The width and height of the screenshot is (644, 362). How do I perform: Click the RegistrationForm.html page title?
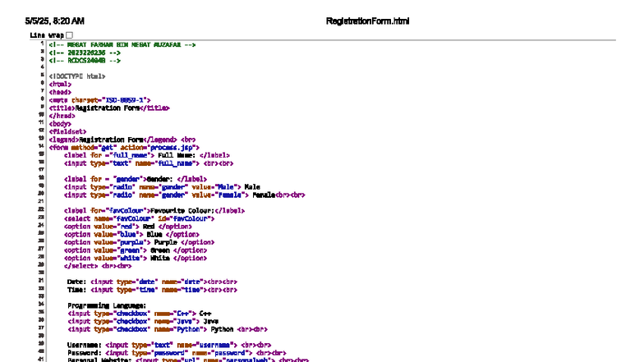(x=368, y=21)
